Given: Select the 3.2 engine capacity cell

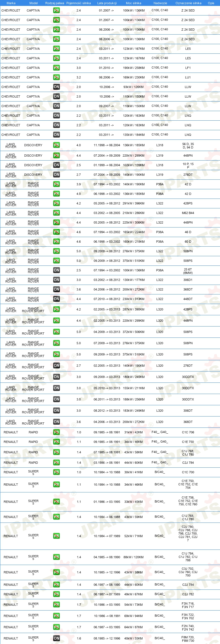Looking at the screenshot, I should pyautogui.click(x=78, y=77).
